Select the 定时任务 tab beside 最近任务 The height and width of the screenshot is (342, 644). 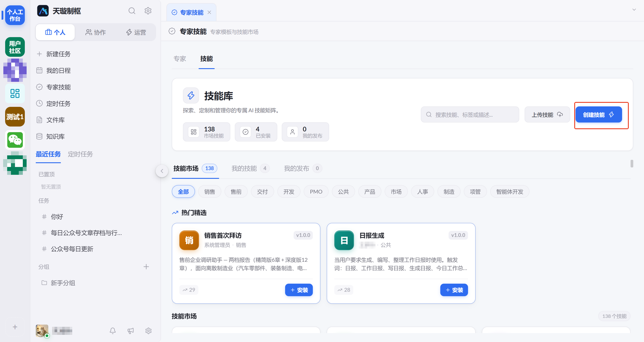coord(80,154)
